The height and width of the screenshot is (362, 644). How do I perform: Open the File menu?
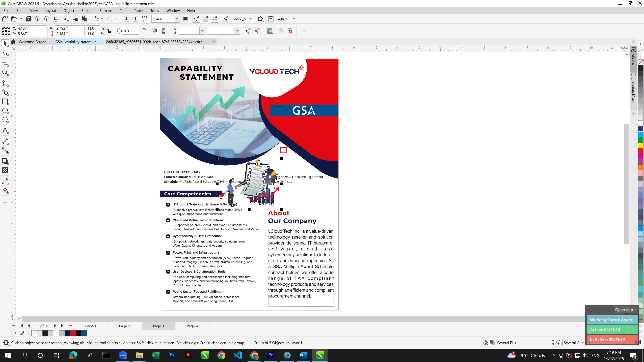point(6,11)
